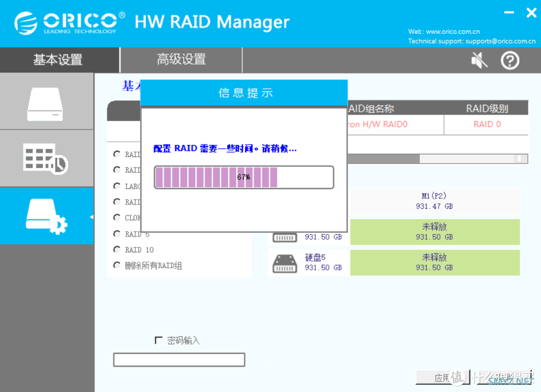Close the HW RAID Manager window

click(x=531, y=13)
